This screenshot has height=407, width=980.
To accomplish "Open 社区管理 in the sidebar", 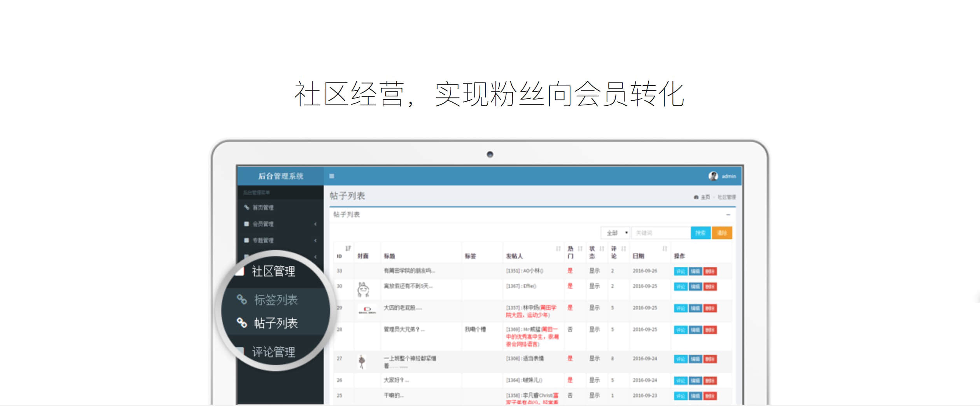I will point(273,271).
